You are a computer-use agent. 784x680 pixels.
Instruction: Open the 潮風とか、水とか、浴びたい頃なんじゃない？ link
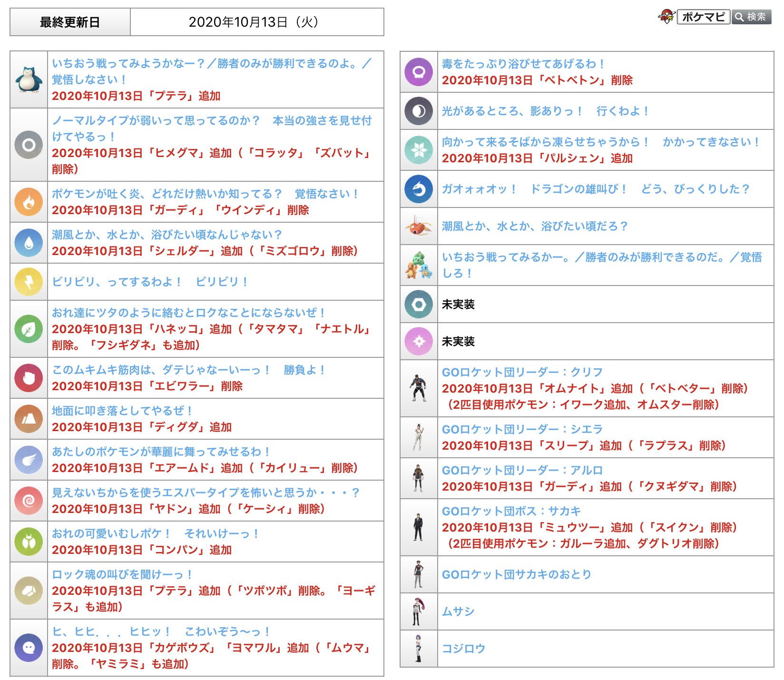pos(167,235)
